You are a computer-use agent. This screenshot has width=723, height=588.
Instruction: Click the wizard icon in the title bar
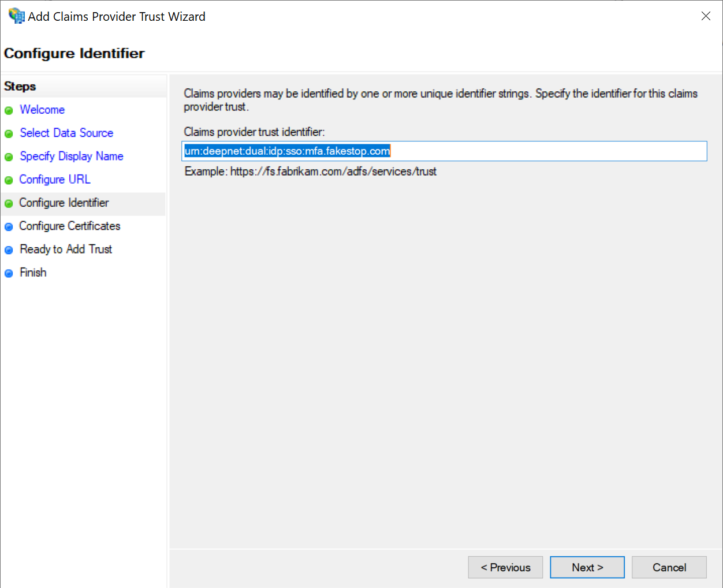pos(16,16)
